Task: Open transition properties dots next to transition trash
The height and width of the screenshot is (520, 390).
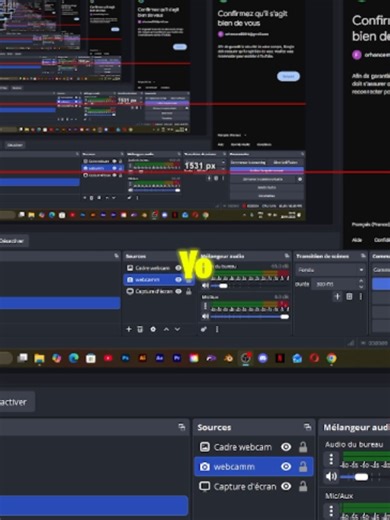Action: tap(361, 296)
